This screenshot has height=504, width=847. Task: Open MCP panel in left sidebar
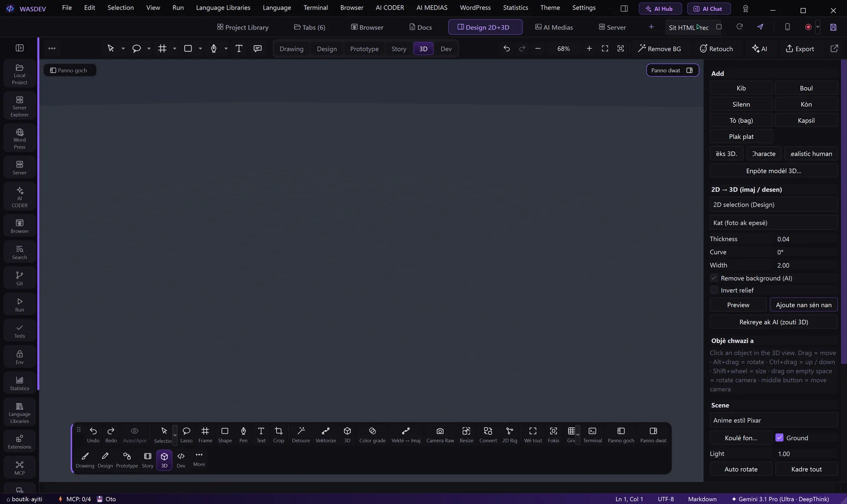[x=20, y=468]
